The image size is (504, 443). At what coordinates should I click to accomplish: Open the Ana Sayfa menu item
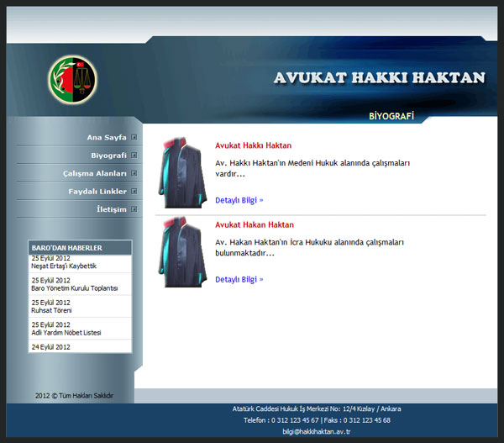click(107, 137)
